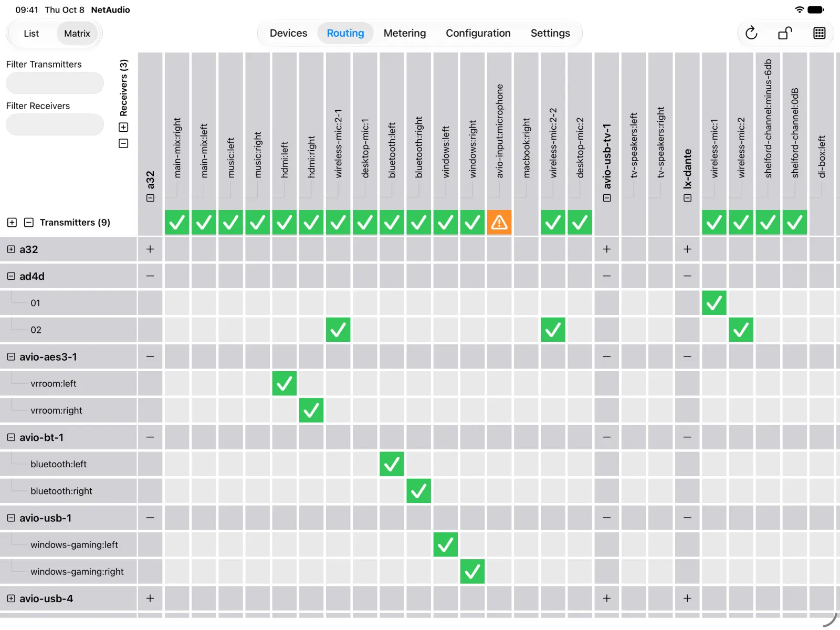Expand the a32 transmitter row
This screenshot has height=630, width=840.
click(x=11, y=249)
